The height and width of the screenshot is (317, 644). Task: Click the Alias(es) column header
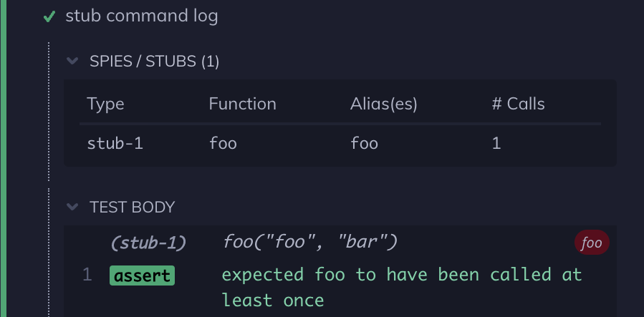(x=383, y=104)
